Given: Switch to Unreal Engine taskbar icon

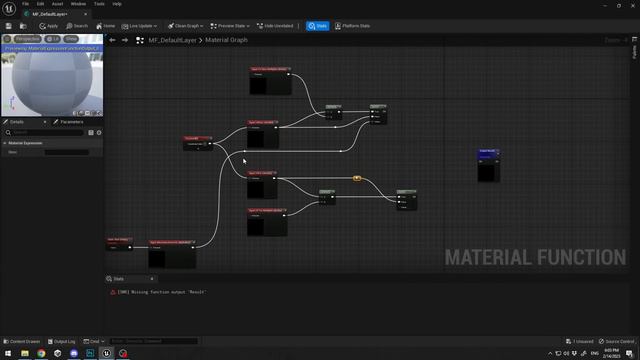Looking at the screenshot, I should 107,353.
